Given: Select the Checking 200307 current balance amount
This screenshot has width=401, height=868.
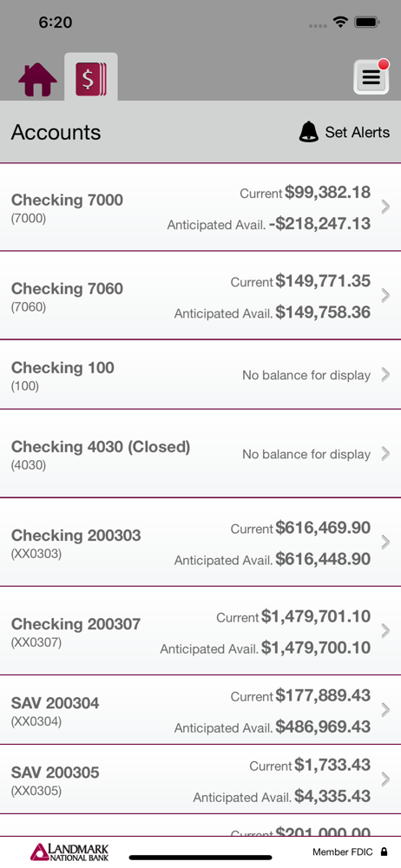Looking at the screenshot, I should [x=316, y=616].
